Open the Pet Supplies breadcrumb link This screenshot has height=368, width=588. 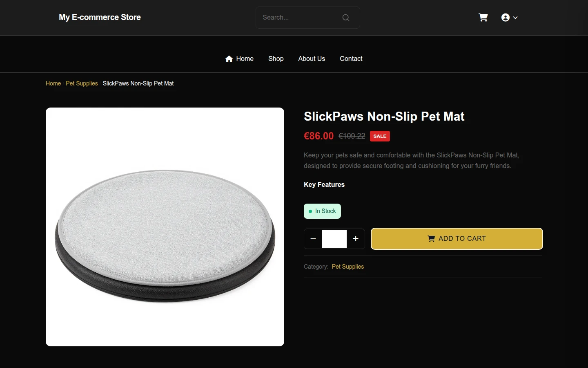(82, 83)
